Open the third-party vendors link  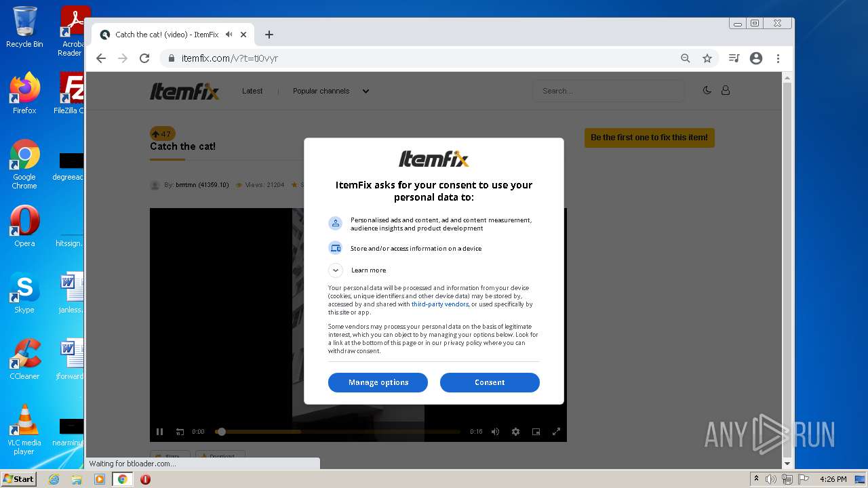click(x=439, y=304)
